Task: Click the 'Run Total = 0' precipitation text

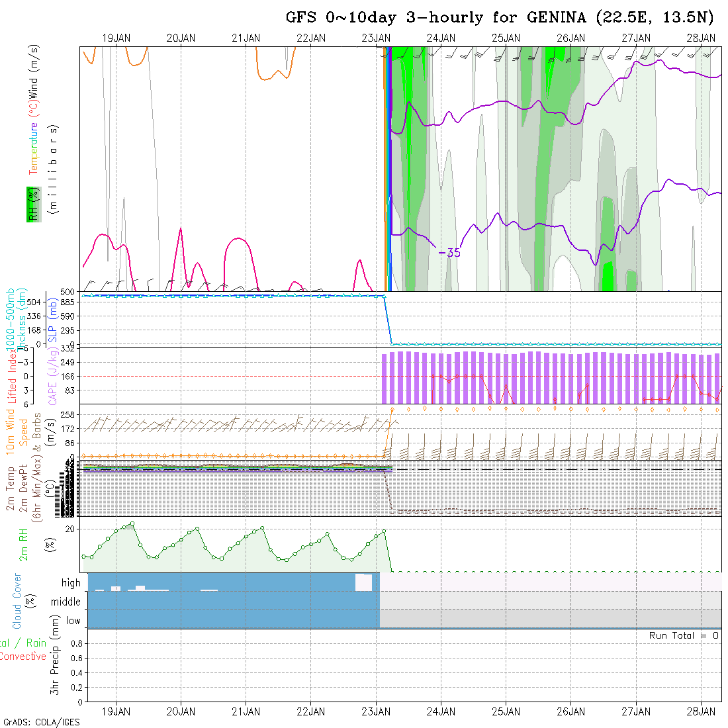Action: point(684,635)
